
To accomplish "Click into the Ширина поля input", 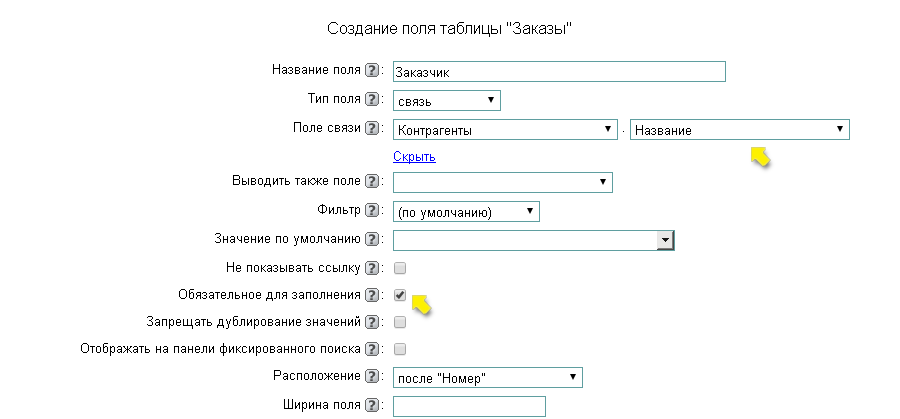I will click(x=469, y=406).
